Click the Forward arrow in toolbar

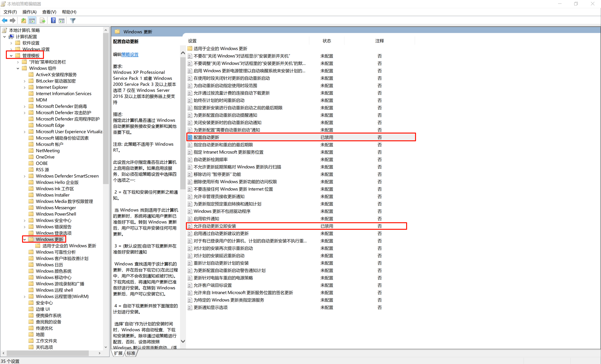[13, 21]
